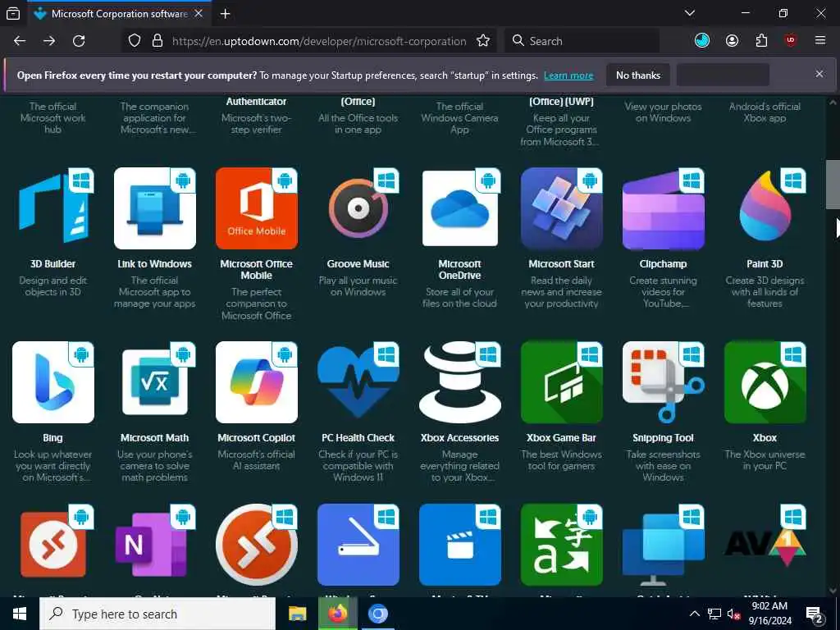The image size is (840, 630).
Task: Open the Paint 3D title link
Action: pos(765,263)
